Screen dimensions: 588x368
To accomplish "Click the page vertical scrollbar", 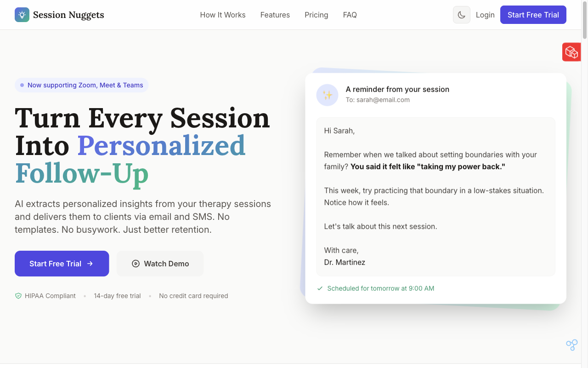I will tap(584, 184).
